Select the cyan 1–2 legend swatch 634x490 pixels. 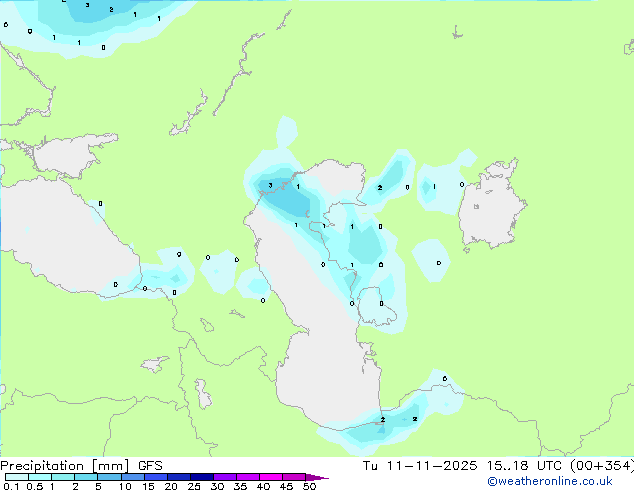pos(63,477)
